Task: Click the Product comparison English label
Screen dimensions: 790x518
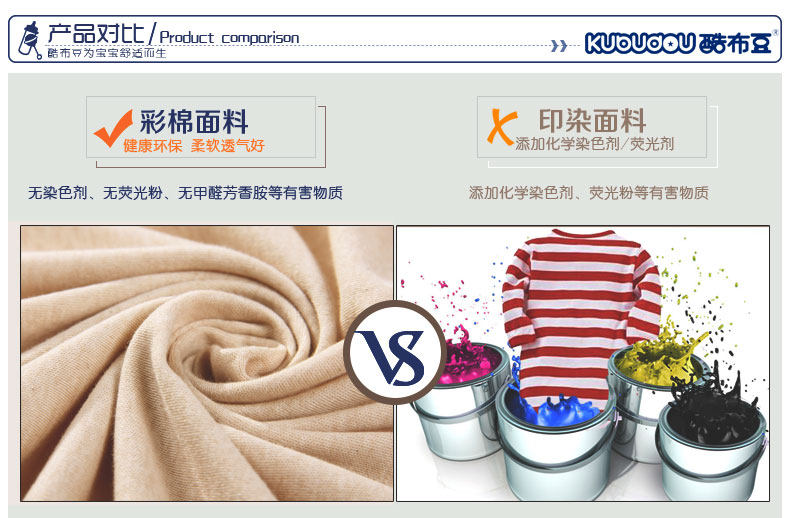Action: click(229, 38)
